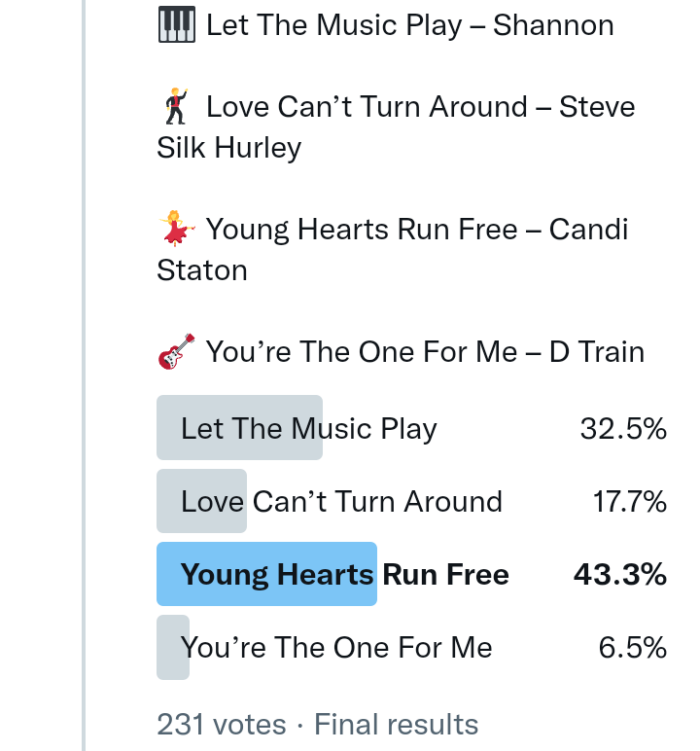Click the 17.7% poll percentage
700x751 pixels.
click(x=629, y=502)
